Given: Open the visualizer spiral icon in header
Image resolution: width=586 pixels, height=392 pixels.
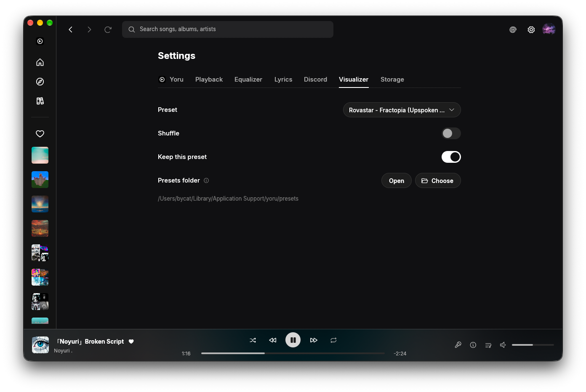Looking at the screenshot, I should (x=513, y=30).
